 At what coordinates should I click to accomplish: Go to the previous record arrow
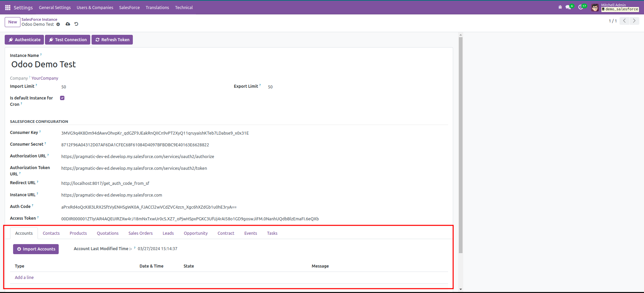pos(624,21)
